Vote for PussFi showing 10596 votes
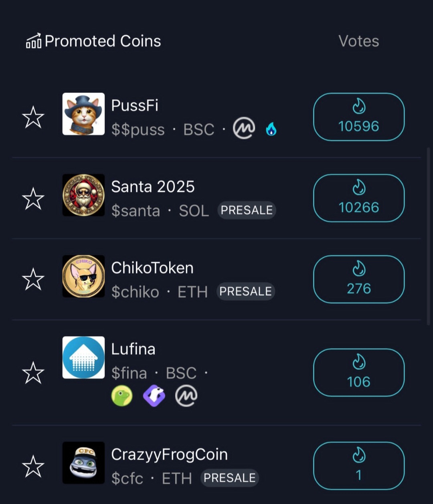 tap(359, 117)
